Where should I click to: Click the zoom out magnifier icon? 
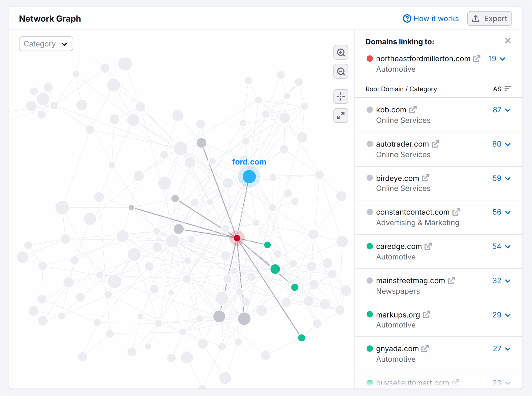(341, 71)
